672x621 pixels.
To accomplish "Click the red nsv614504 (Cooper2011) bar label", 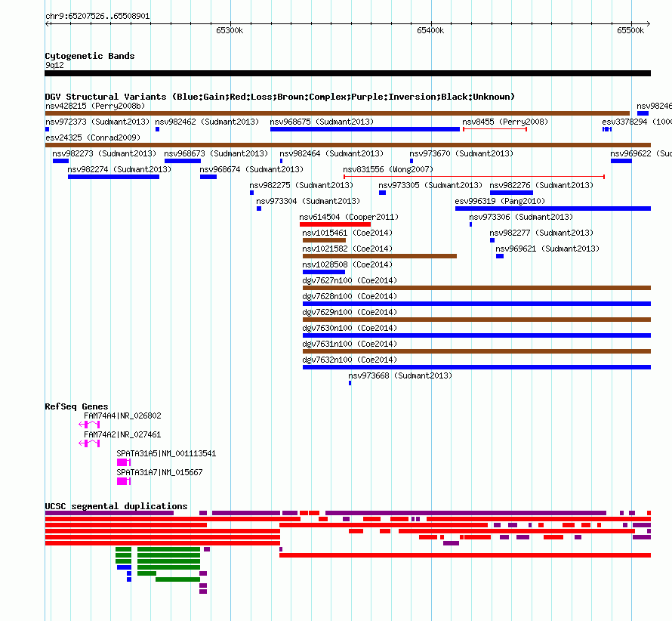I will pyautogui.click(x=349, y=217).
